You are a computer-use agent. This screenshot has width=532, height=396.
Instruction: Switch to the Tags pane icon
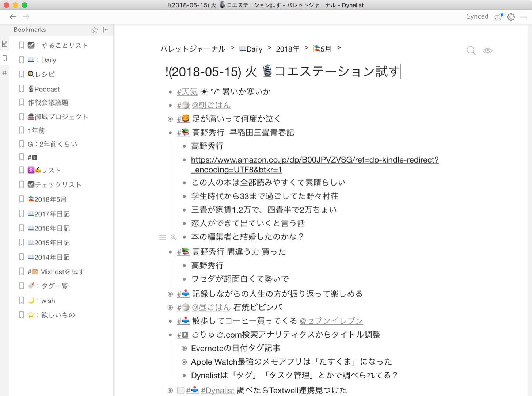[5, 73]
